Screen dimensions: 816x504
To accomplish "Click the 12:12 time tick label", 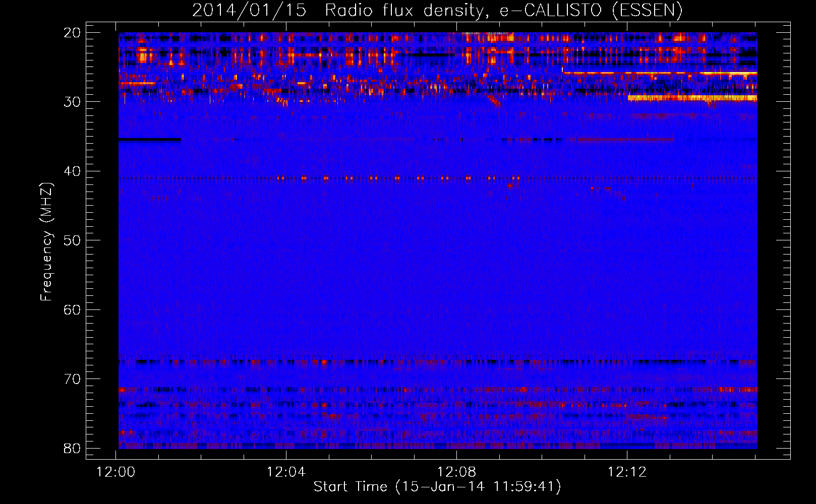I will tap(627, 472).
